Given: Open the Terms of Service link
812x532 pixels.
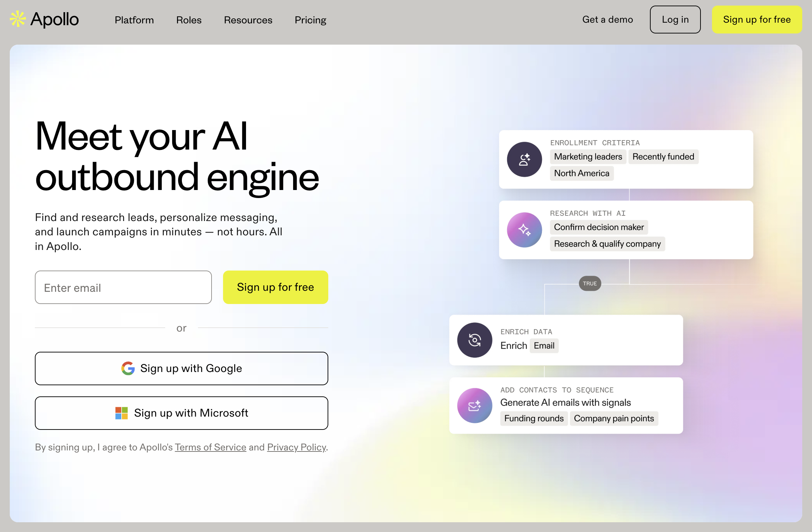Looking at the screenshot, I should tap(210, 447).
